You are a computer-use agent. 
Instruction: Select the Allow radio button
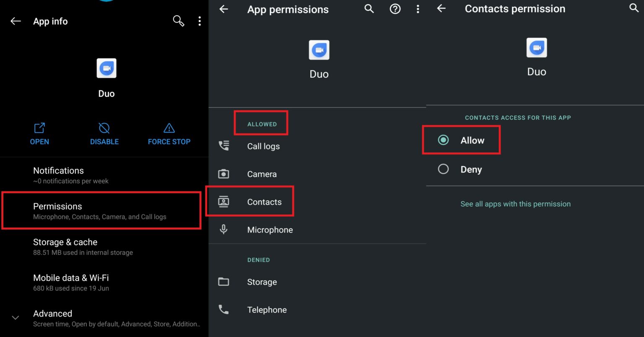[443, 140]
